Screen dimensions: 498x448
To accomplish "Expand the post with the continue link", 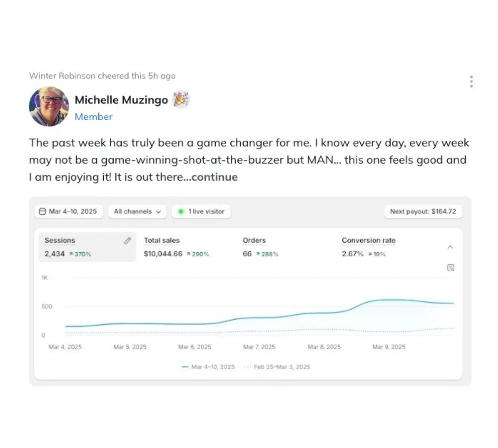I will click(x=215, y=177).
